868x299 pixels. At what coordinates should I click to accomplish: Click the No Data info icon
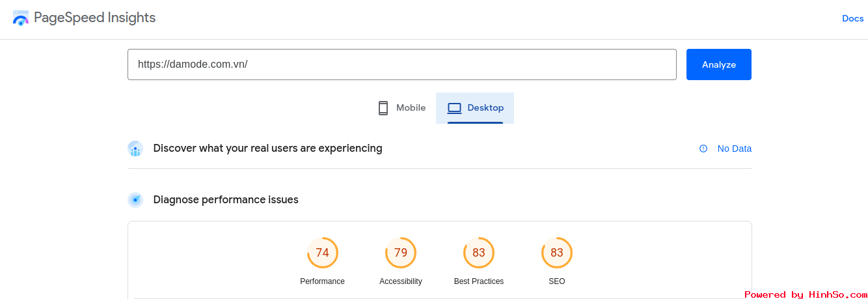[703, 149]
